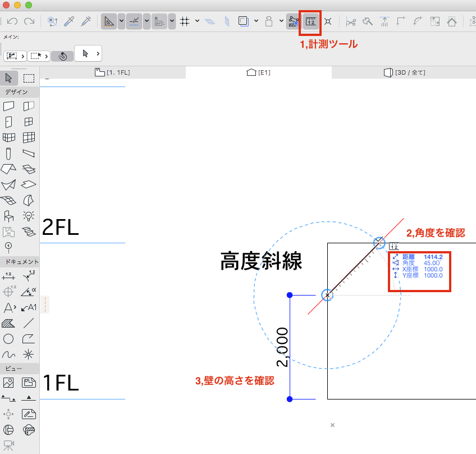
Task: Click the Eyedropper pick-up parameters icon
Action: point(70,22)
